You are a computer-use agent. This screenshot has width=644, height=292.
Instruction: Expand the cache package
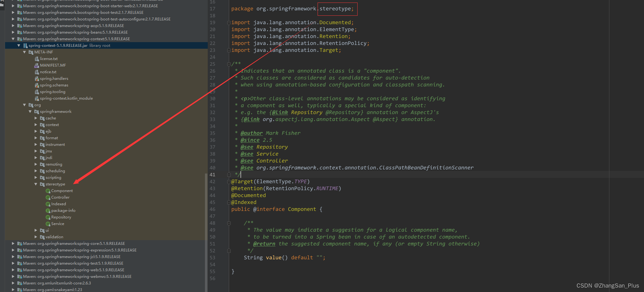(x=36, y=118)
